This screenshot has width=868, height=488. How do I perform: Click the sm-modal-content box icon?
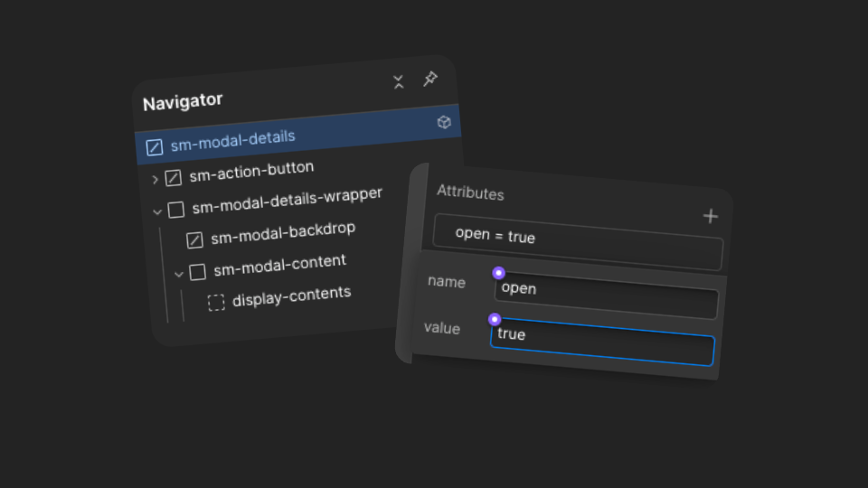coord(198,272)
